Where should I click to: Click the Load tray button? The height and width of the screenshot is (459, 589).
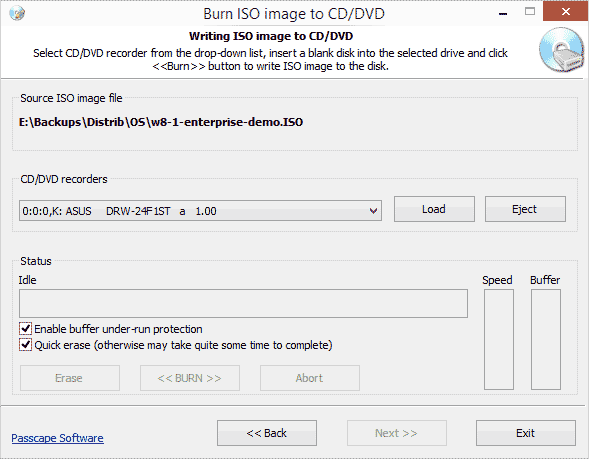click(x=434, y=209)
